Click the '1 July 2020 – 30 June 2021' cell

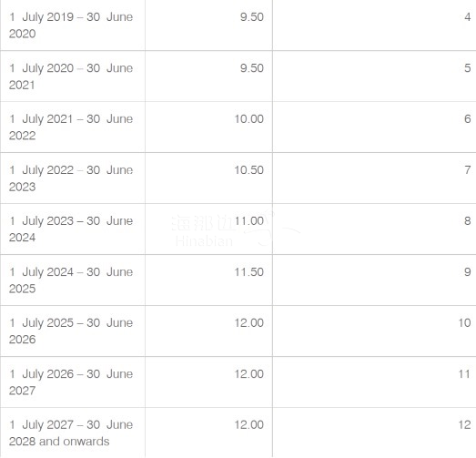(71, 76)
